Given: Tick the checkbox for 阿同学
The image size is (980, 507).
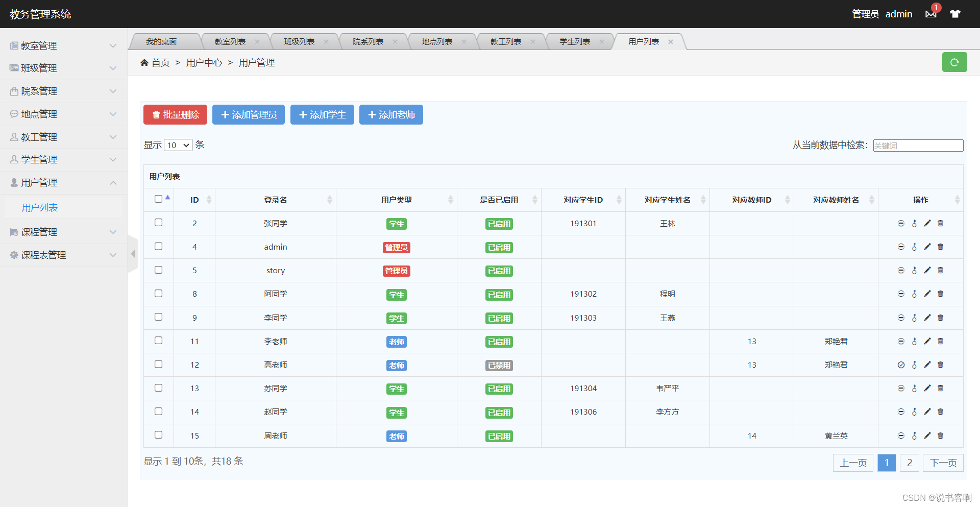Looking at the screenshot, I should coord(158,294).
